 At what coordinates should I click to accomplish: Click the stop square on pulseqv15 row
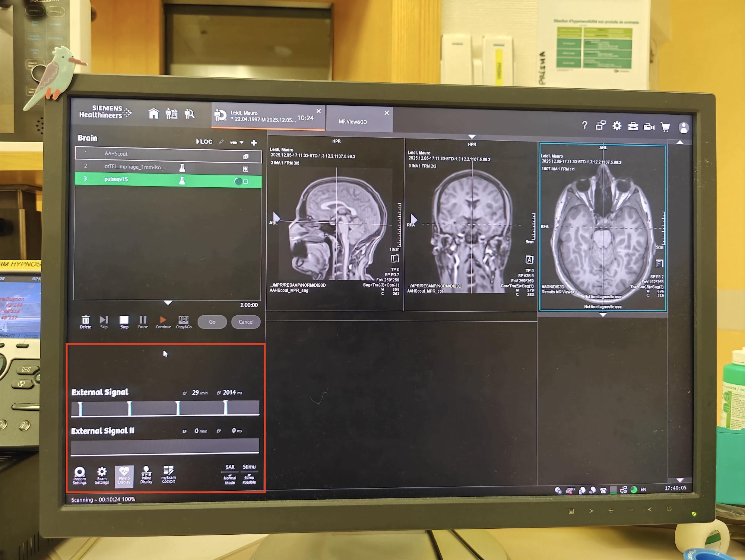point(246,182)
